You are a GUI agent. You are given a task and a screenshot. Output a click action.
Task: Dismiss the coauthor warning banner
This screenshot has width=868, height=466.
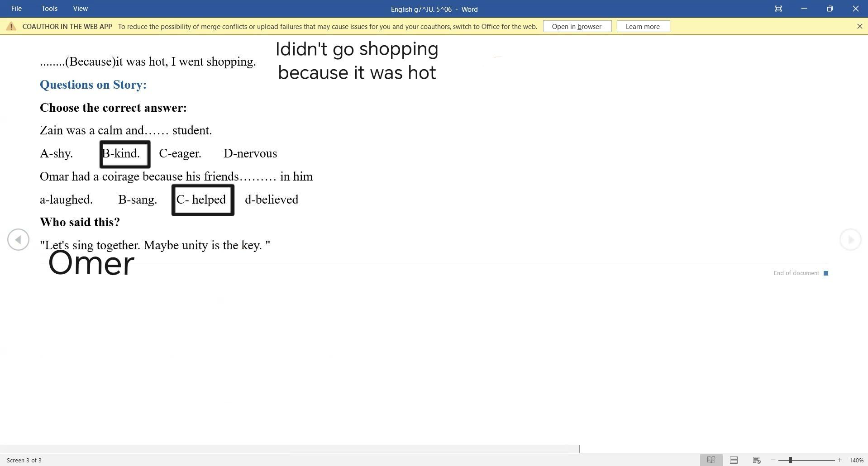[x=859, y=27]
